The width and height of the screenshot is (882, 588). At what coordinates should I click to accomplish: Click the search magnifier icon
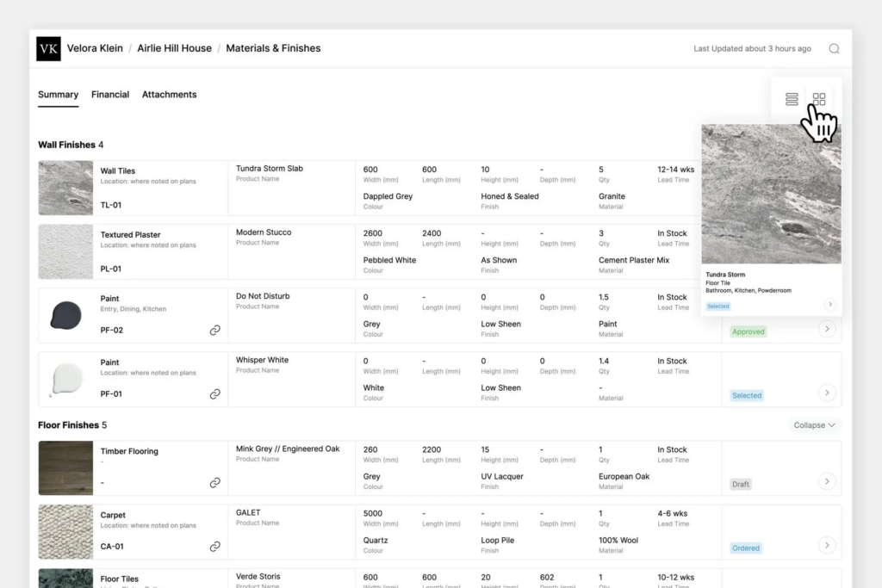(834, 49)
